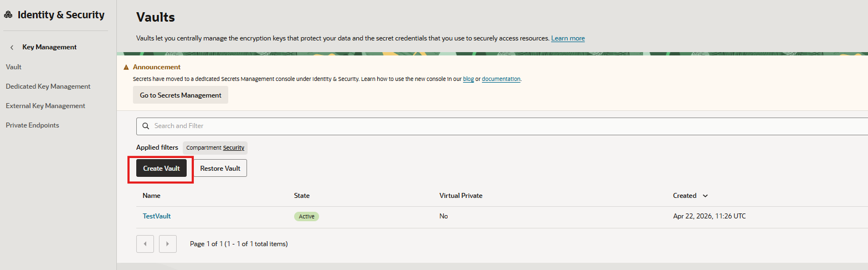The image size is (868, 270).
Task: Click the Restore Vault button
Action: [220, 168]
